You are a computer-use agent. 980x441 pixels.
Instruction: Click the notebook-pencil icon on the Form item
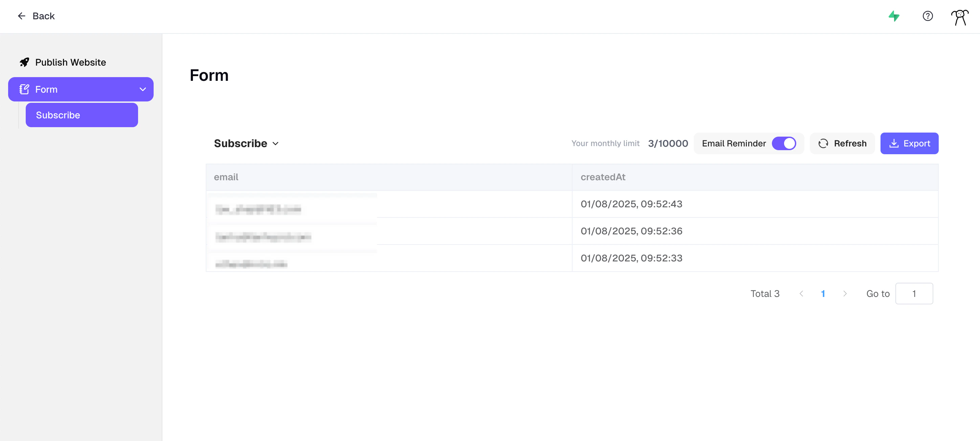pos(24,89)
